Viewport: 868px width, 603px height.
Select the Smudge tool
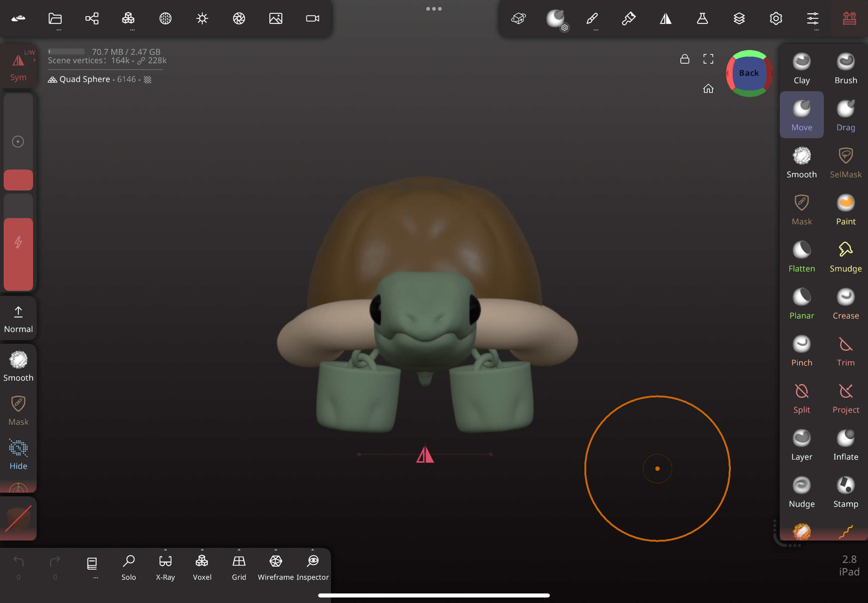coord(846,256)
